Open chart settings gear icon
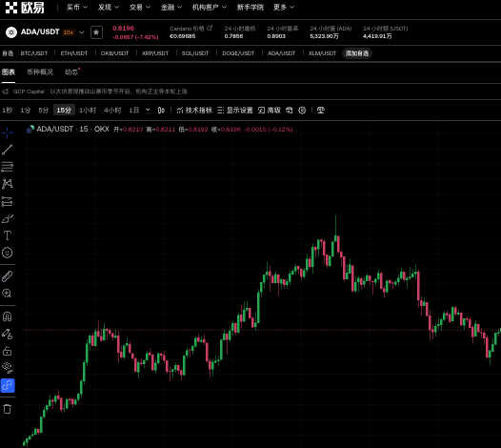 coord(302,111)
